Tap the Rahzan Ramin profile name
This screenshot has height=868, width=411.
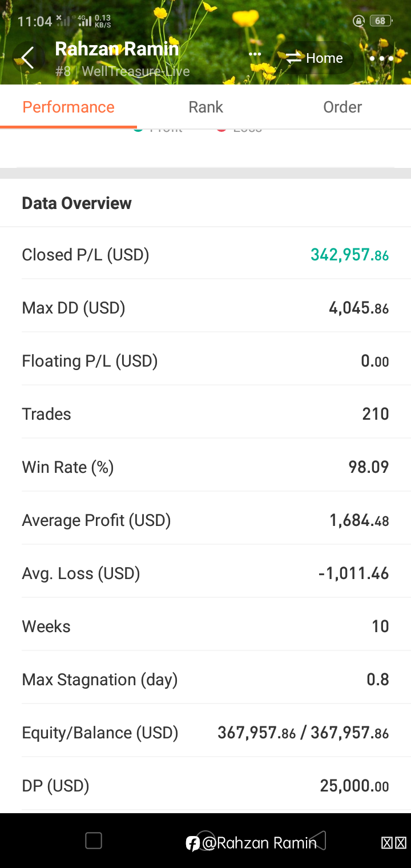[117, 49]
